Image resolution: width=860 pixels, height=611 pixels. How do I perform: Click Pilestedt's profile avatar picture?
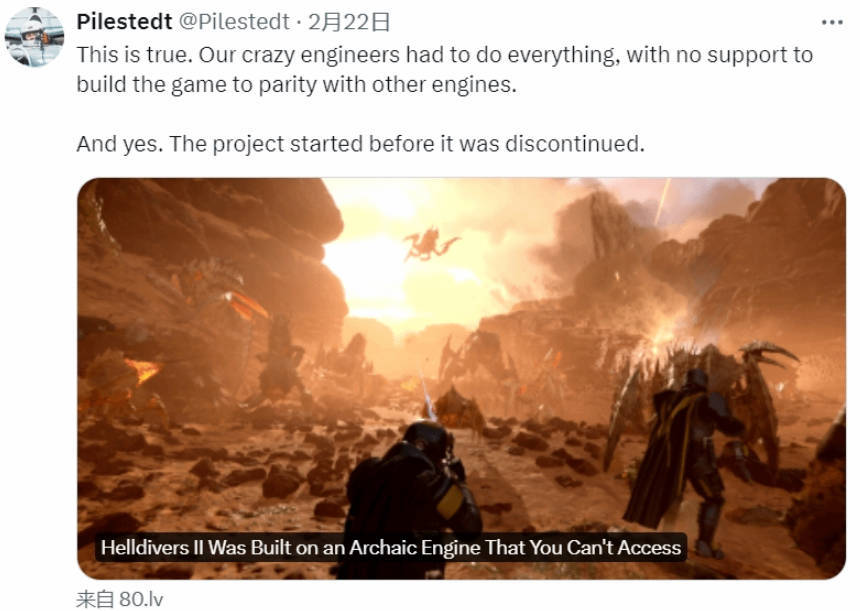click(34, 37)
